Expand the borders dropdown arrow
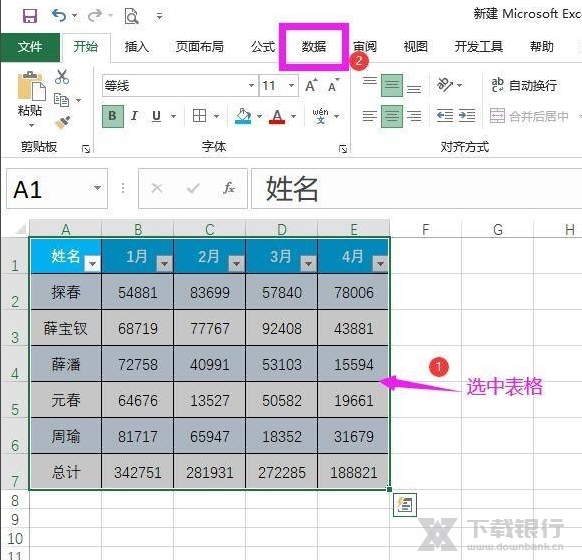 click(x=216, y=116)
